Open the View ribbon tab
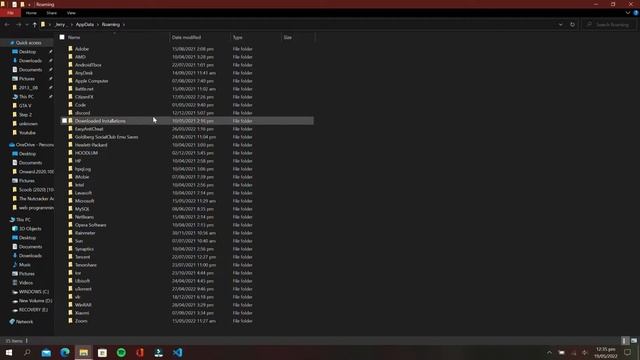 pos(71,13)
